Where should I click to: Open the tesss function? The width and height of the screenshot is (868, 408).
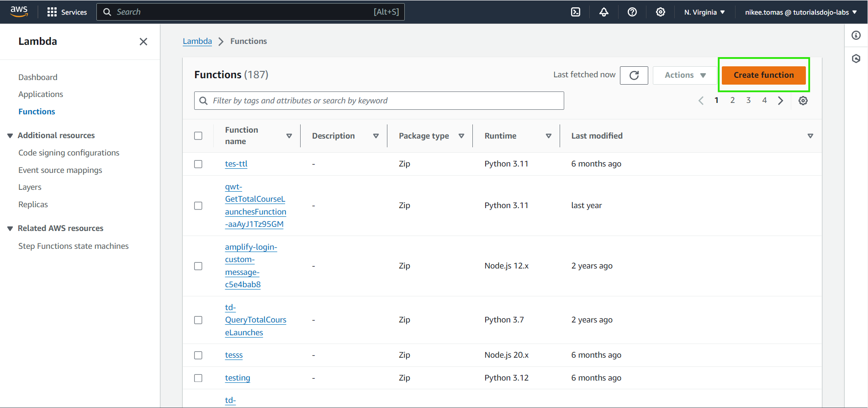234,355
